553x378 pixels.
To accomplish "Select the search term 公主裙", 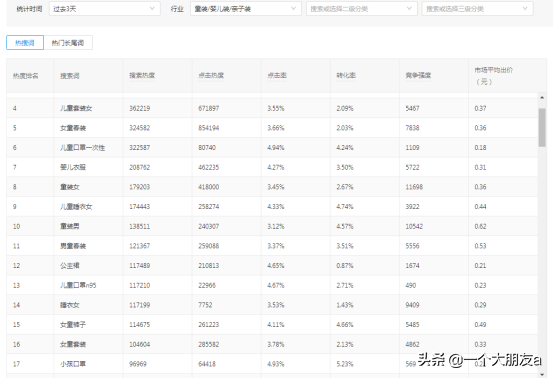I will [x=69, y=266].
